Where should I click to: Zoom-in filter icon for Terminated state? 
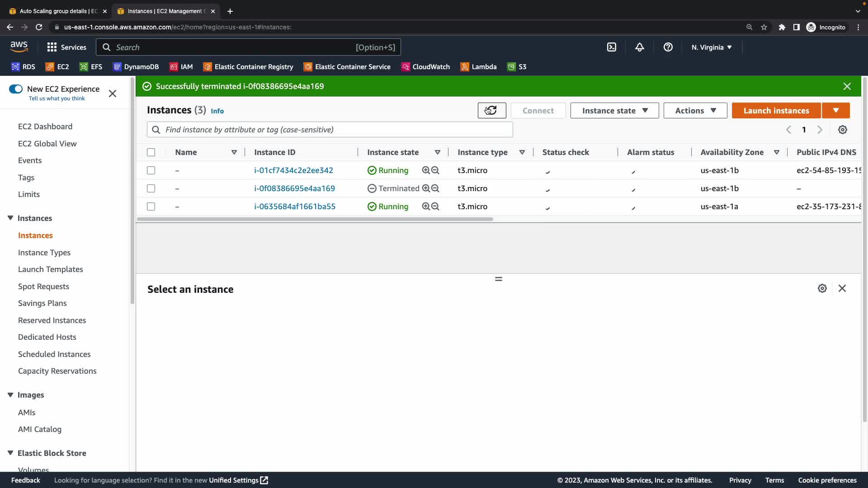426,188
